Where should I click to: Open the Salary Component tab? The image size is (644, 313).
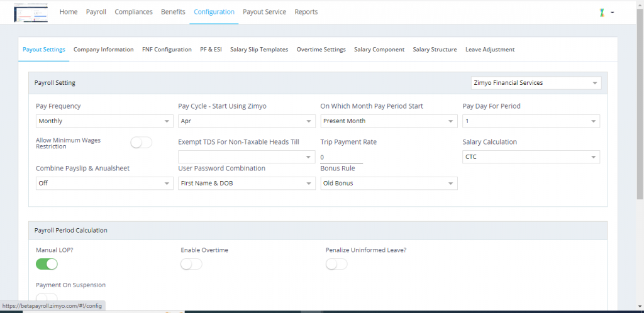(x=379, y=49)
